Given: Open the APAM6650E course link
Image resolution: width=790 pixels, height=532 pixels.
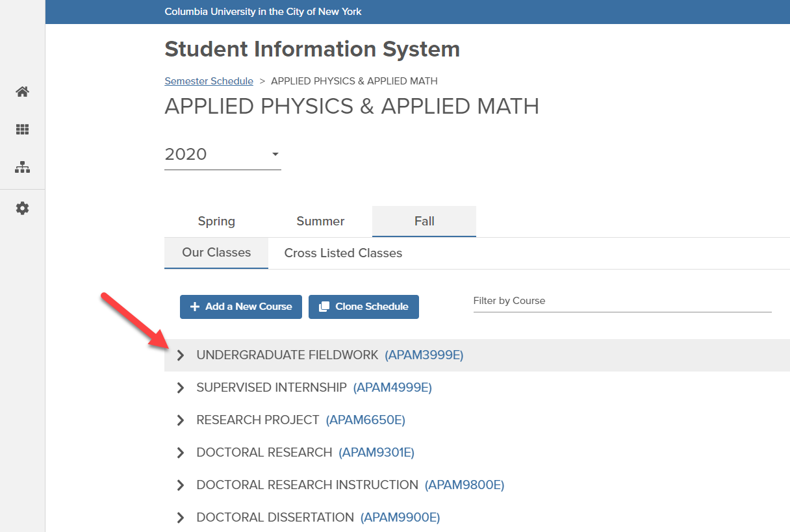Looking at the screenshot, I should [x=365, y=420].
